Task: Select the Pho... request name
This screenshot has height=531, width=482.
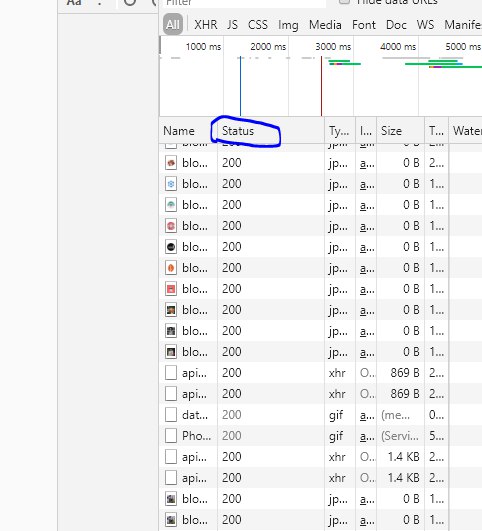Action: click(x=196, y=436)
